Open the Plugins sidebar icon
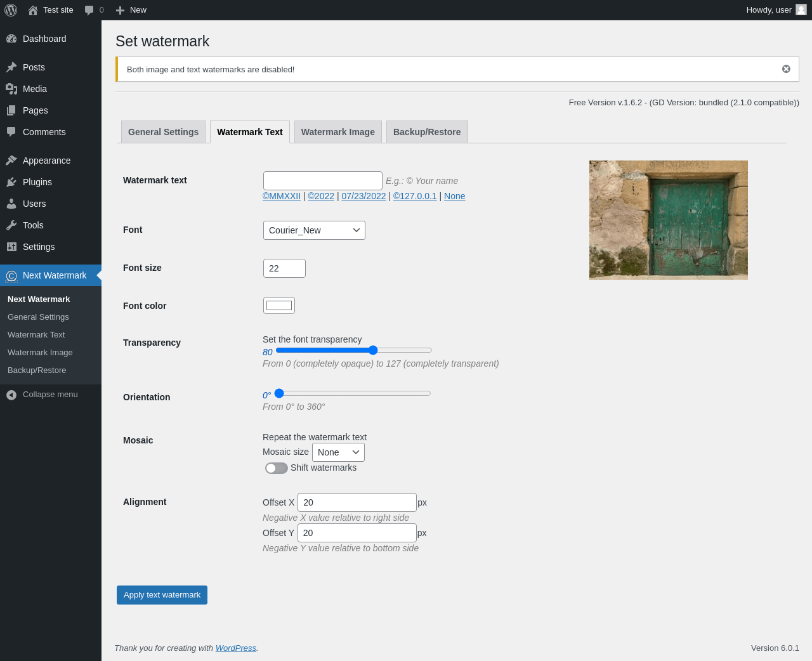Viewport: 812px width, 661px height. coord(11,182)
